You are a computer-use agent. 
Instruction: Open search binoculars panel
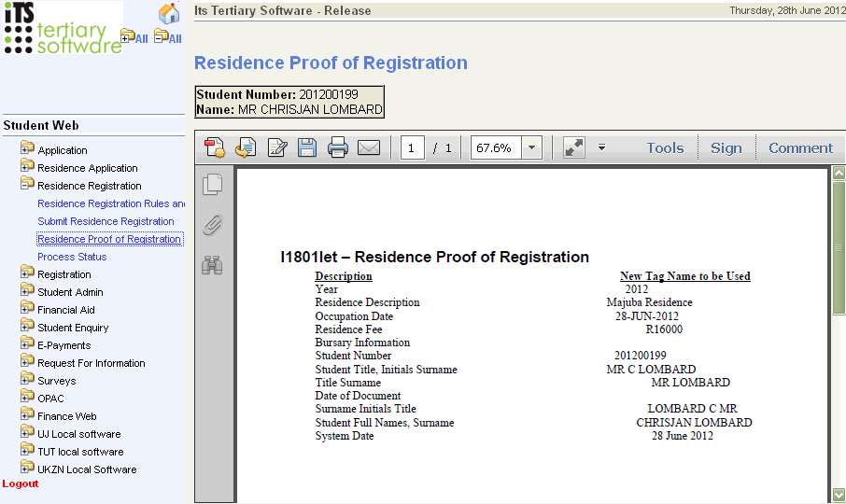213,265
